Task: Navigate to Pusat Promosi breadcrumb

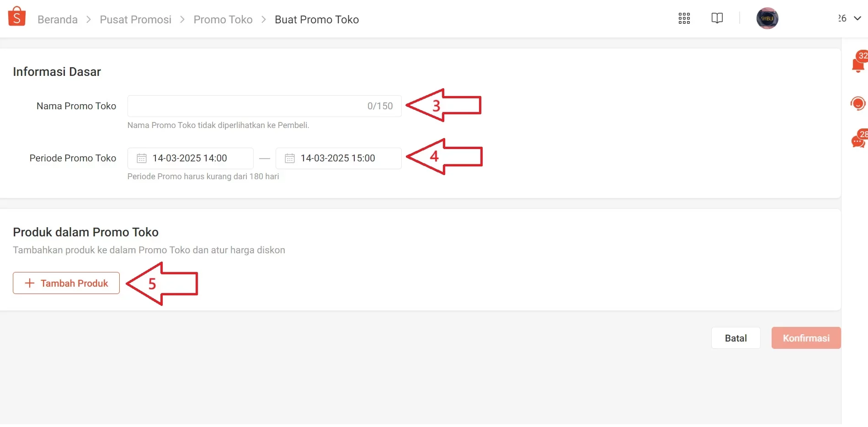Action: pos(135,20)
